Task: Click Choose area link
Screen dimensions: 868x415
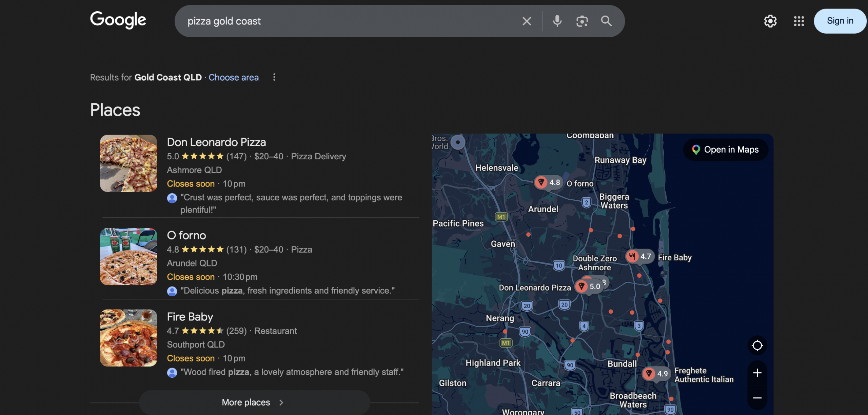Action: click(233, 77)
